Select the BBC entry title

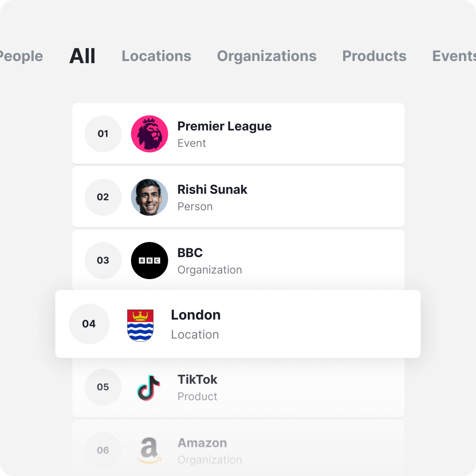(x=190, y=253)
